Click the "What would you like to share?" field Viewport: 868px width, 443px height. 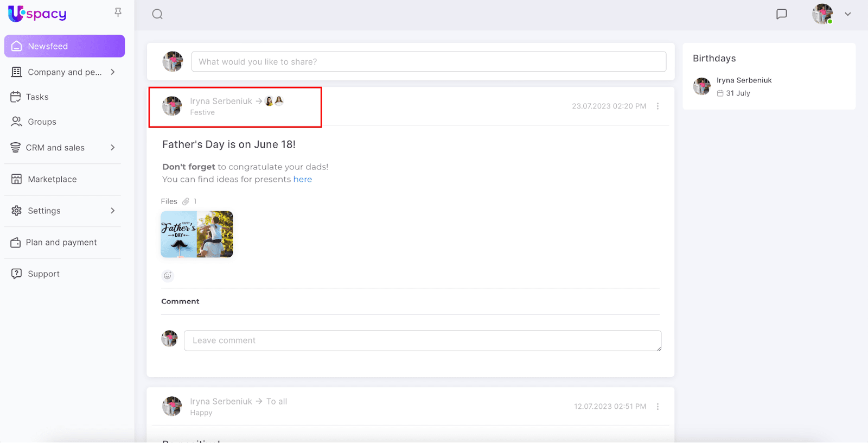click(429, 62)
